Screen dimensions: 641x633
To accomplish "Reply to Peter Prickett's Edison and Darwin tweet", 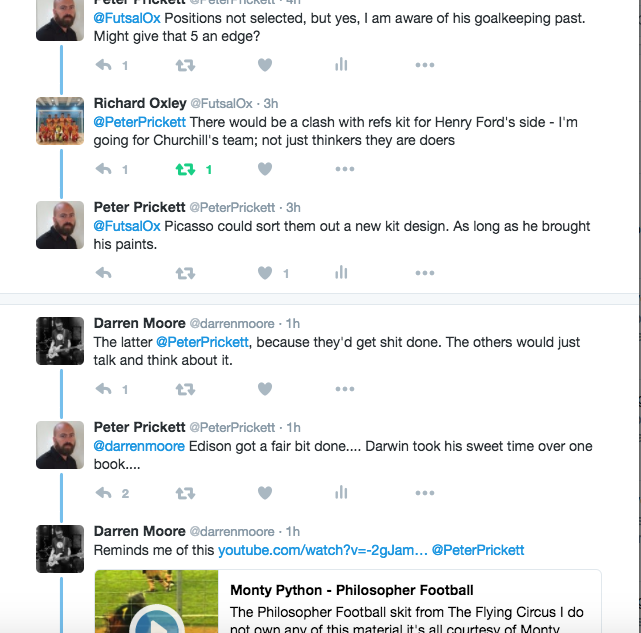I will coord(103,493).
